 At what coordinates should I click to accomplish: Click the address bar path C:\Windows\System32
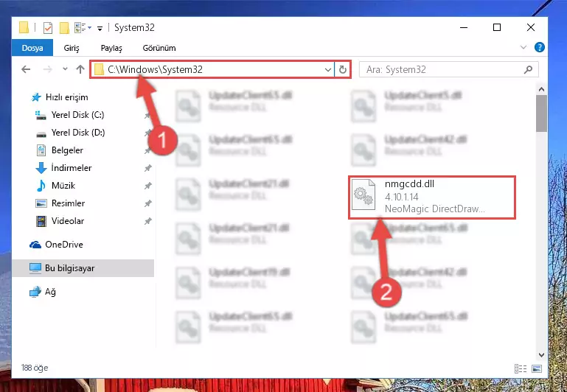tap(155, 69)
